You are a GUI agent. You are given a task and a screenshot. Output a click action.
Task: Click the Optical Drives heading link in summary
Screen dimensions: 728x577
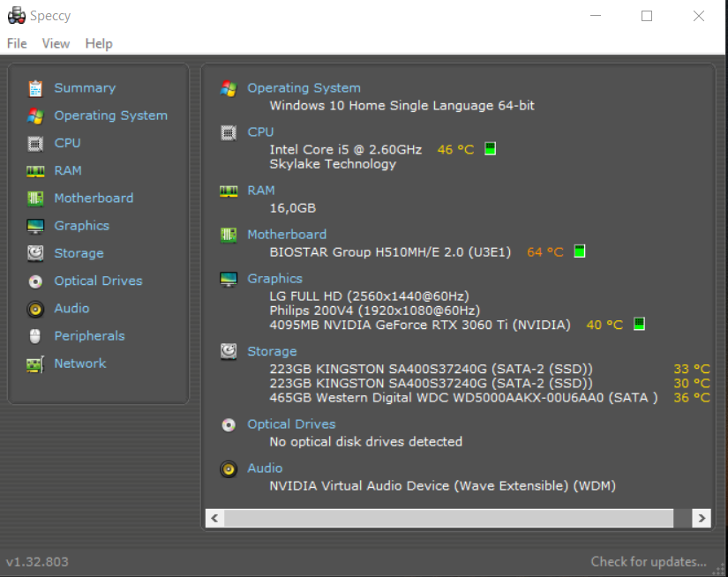(x=291, y=424)
